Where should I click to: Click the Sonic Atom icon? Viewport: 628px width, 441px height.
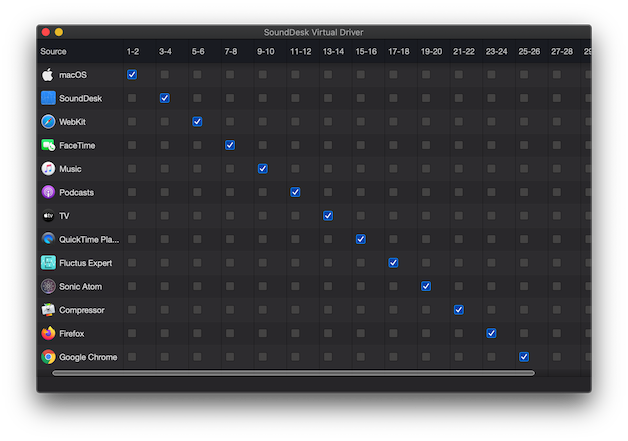(x=47, y=286)
